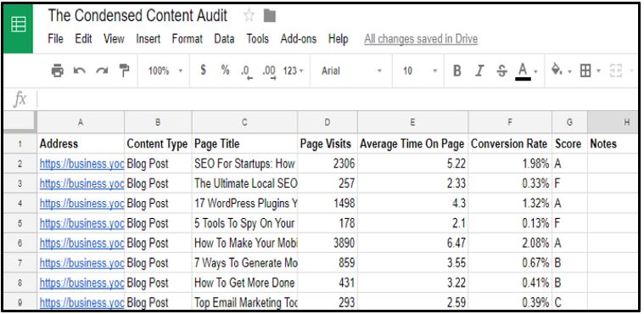Select page visits cell 3890
This screenshot has width=644, height=314.
tap(328, 243)
